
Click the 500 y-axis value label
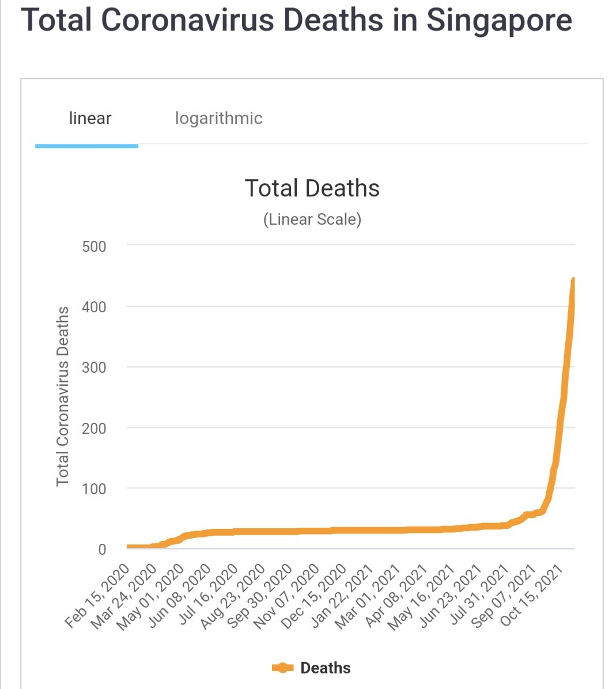[94, 247]
